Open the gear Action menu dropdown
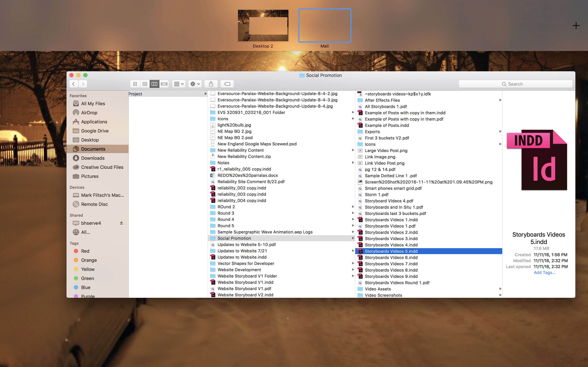This screenshot has height=367, width=588. click(x=195, y=84)
